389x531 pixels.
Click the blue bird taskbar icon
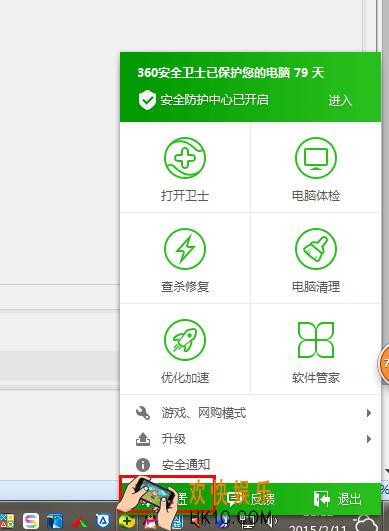(x=55, y=522)
